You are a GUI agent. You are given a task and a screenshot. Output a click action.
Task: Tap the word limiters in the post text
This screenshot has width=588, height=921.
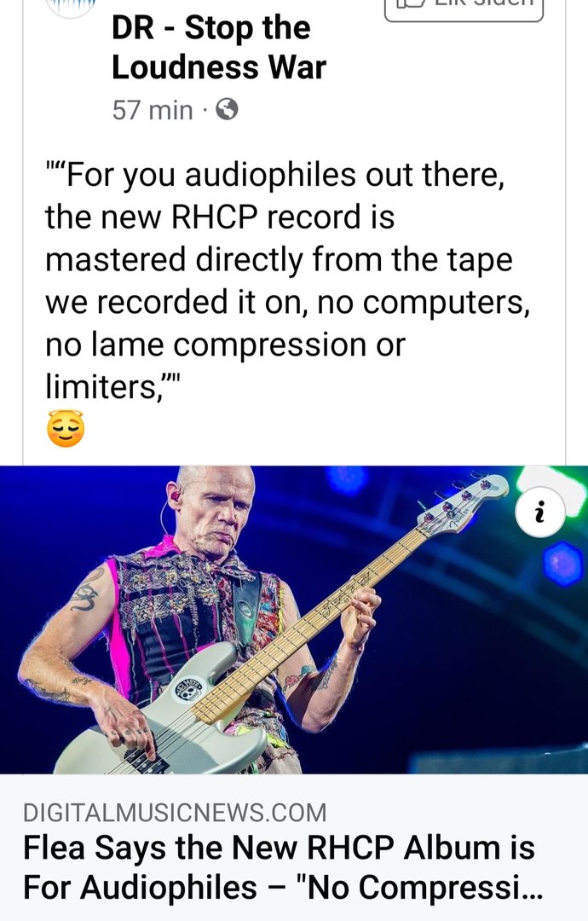(x=100, y=386)
